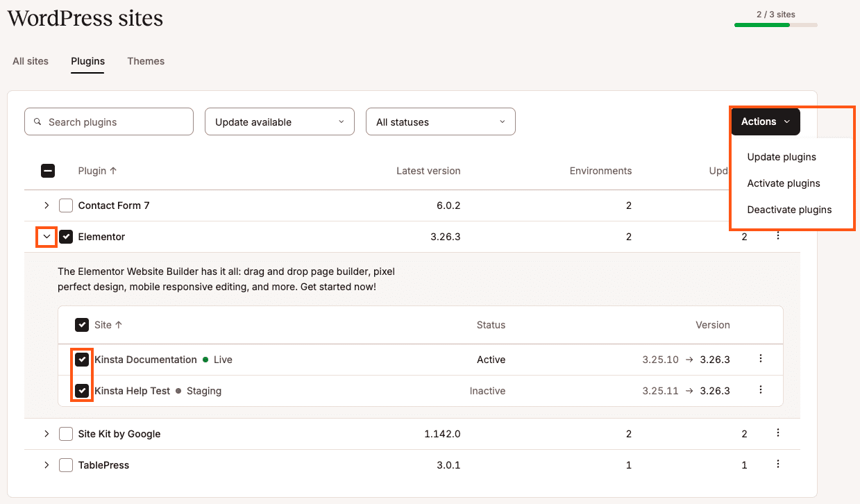Sort by the Site column arrow
The image size is (860, 504).
click(x=118, y=325)
